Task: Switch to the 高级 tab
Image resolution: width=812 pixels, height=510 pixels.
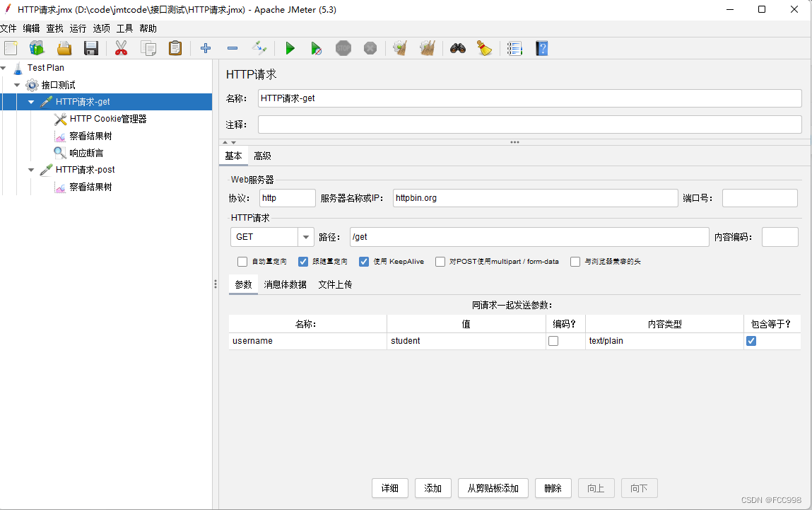Action: click(x=263, y=156)
